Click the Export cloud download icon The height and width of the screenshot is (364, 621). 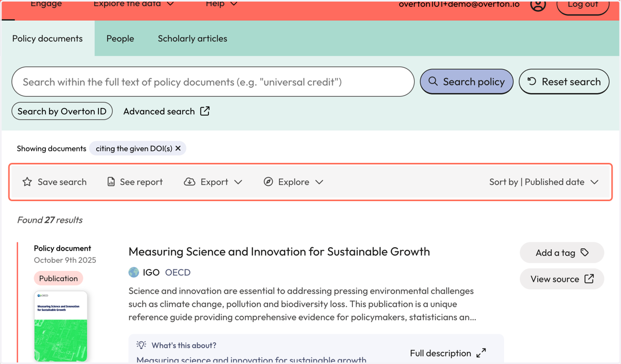pos(189,182)
